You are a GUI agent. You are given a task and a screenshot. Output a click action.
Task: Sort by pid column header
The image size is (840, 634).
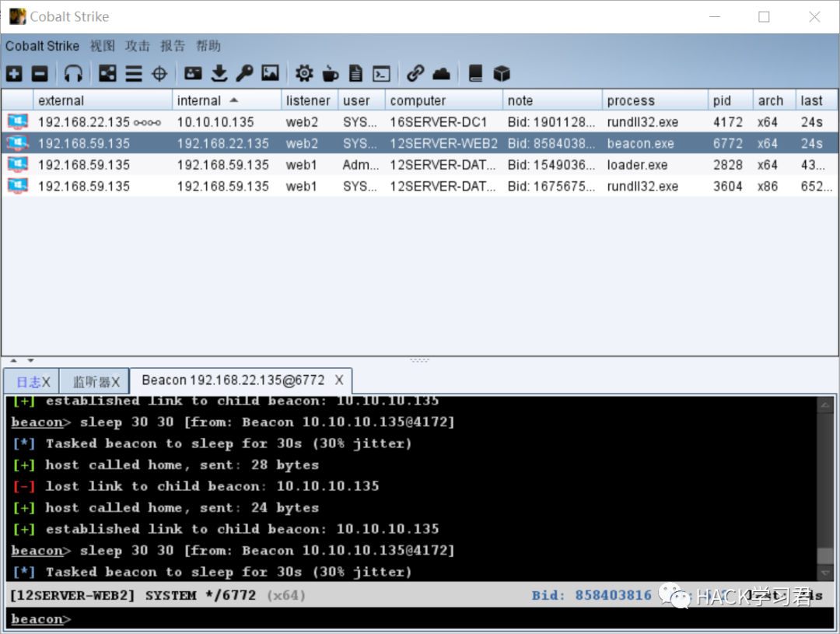point(730,101)
